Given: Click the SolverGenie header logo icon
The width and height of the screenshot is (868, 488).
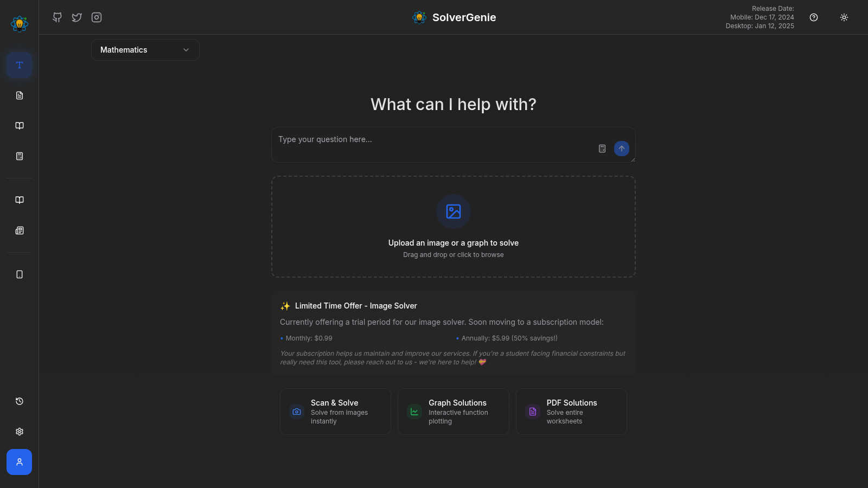Looking at the screenshot, I should coord(419,17).
